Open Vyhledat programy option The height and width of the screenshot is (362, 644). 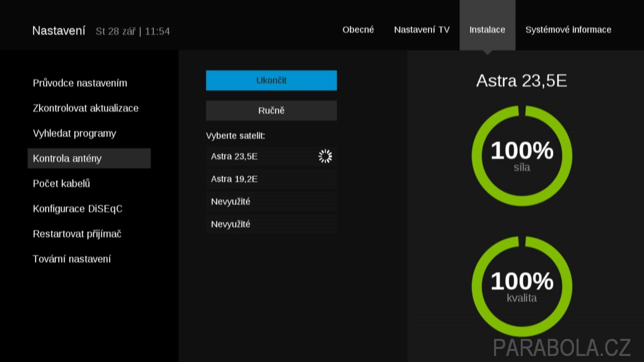pyautogui.click(x=74, y=133)
